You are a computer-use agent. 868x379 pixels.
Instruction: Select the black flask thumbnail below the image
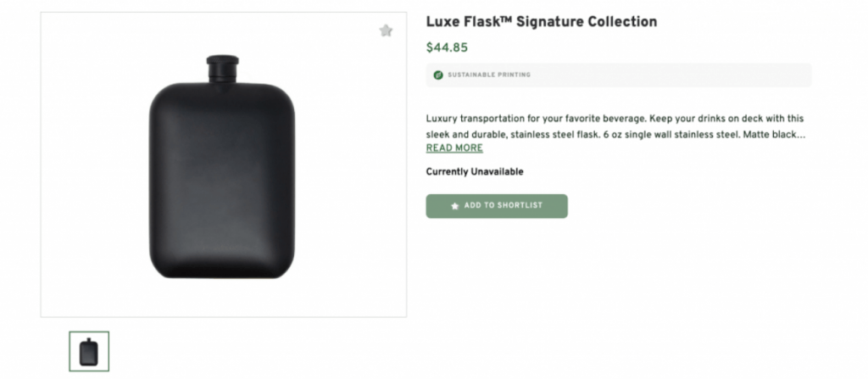point(89,351)
